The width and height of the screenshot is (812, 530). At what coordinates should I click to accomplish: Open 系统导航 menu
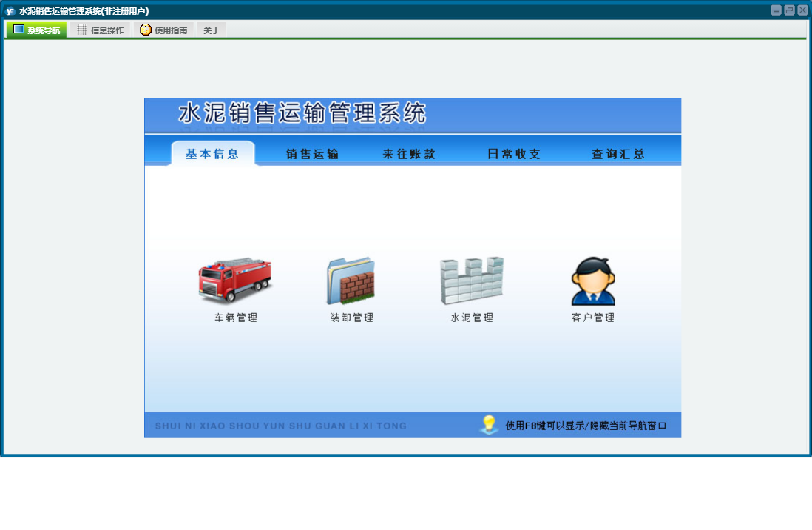(x=36, y=30)
